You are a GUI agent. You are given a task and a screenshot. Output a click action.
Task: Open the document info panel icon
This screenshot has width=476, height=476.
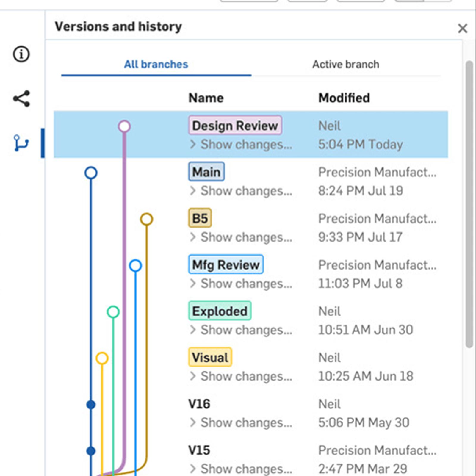pos(21,54)
